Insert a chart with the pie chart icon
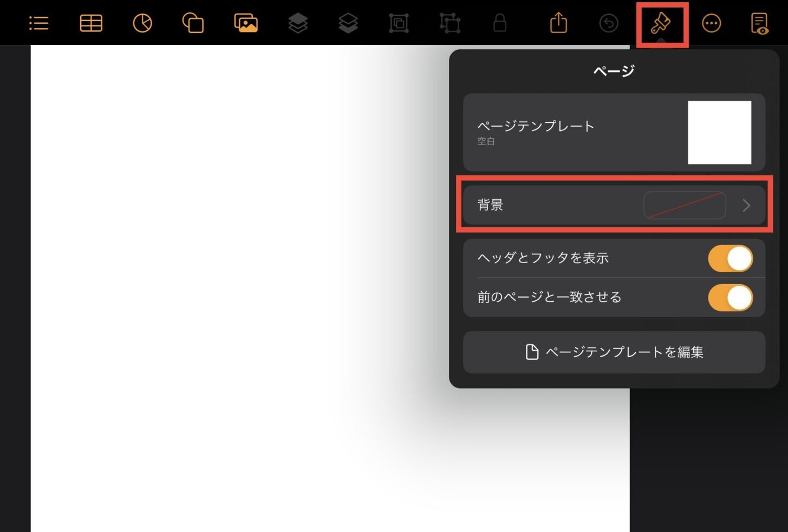 pyautogui.click(x=142, y=23)
